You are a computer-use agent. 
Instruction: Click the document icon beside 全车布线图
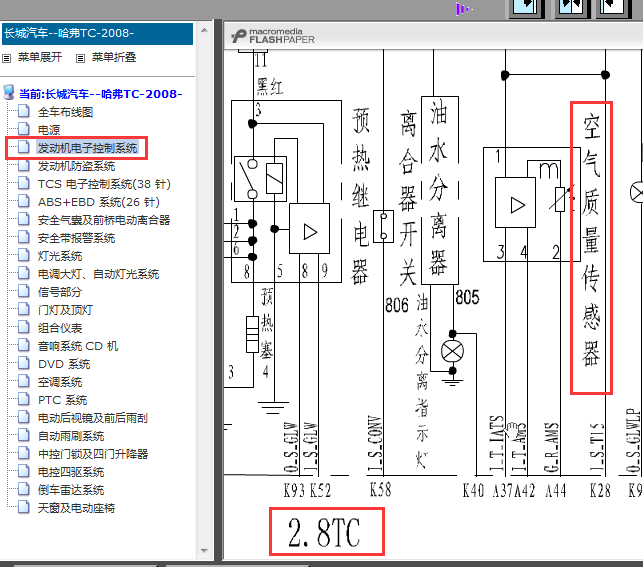[24, 112]
